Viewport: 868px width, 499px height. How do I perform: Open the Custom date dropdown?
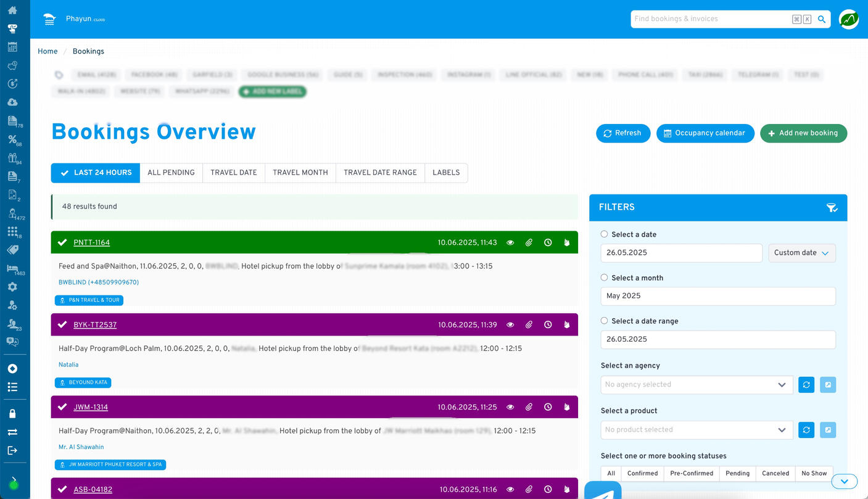click(802, 253)
